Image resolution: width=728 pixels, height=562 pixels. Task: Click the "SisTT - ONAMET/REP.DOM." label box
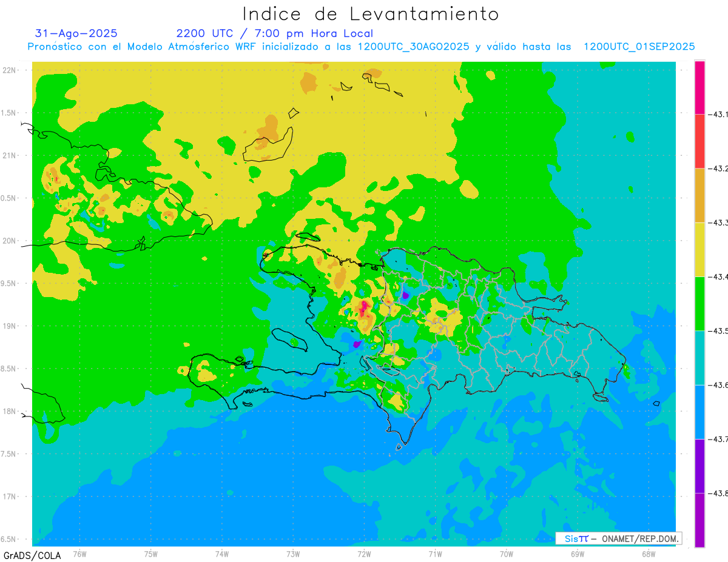click(618, 538)
